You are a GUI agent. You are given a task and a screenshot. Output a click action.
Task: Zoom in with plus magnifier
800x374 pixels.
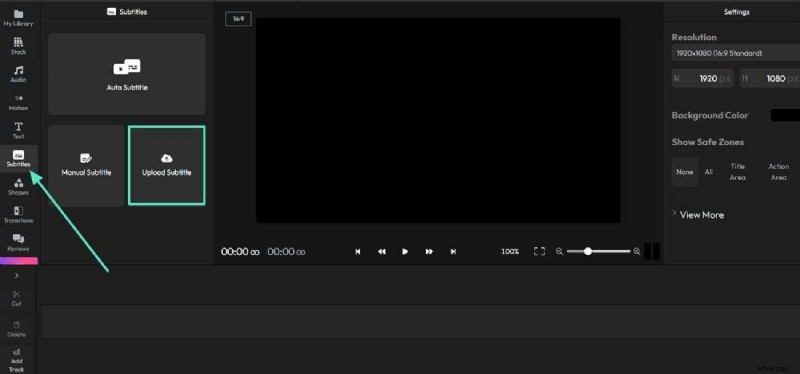[x=636, y=252]
